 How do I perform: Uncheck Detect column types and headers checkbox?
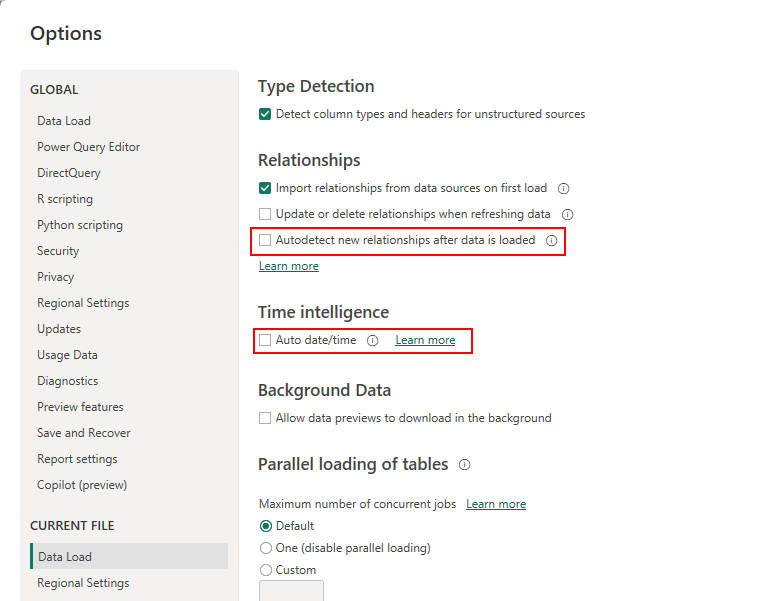265,114
